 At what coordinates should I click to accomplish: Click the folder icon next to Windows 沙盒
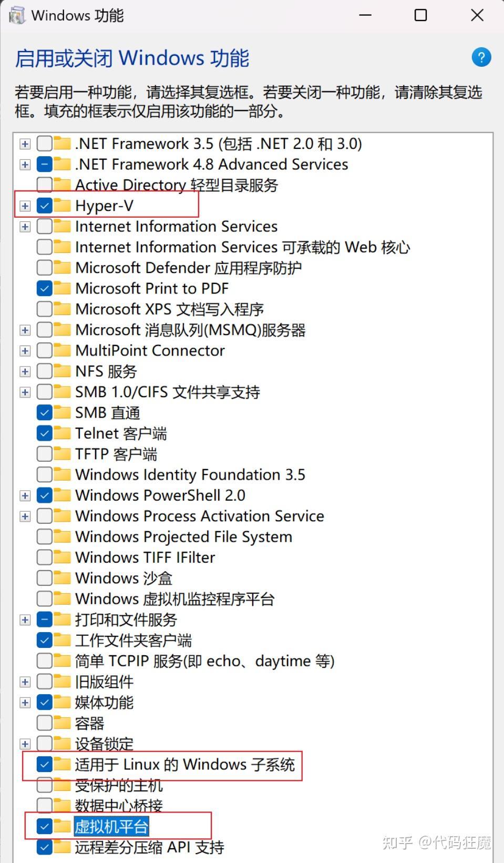point(61,577)
